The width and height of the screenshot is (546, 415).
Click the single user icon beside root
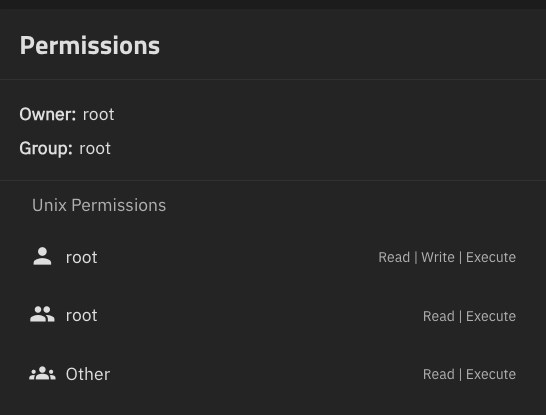coord(42,256)
